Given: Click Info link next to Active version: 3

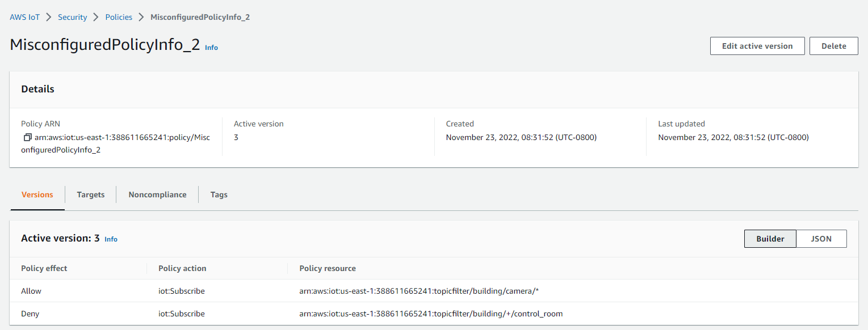Looking at the screenshot, I should [x=111, y=239].
